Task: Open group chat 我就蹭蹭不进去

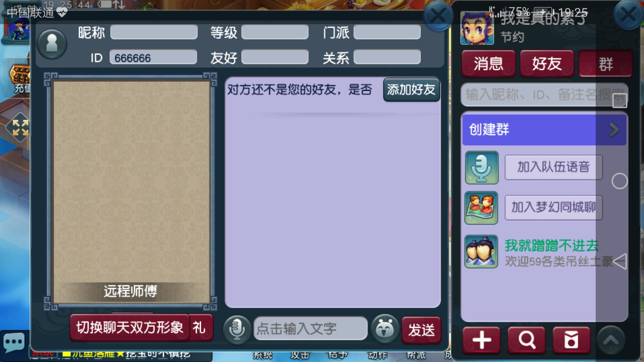Action: (x=545, y=252)
